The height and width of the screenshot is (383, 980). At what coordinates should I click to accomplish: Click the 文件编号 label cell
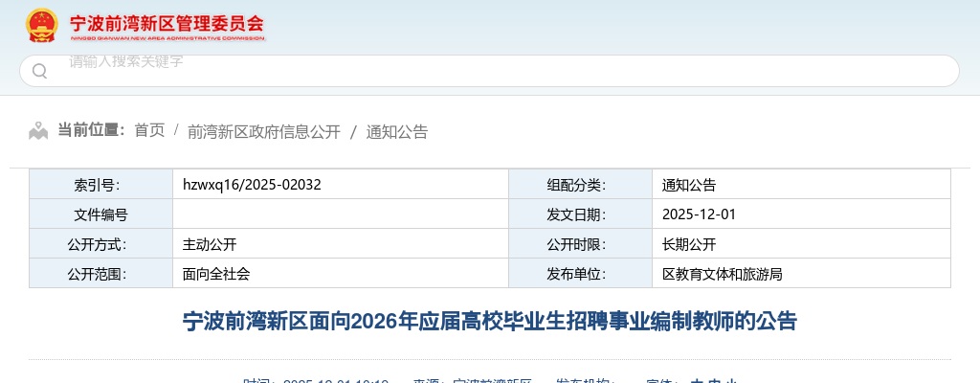[101, 214]
